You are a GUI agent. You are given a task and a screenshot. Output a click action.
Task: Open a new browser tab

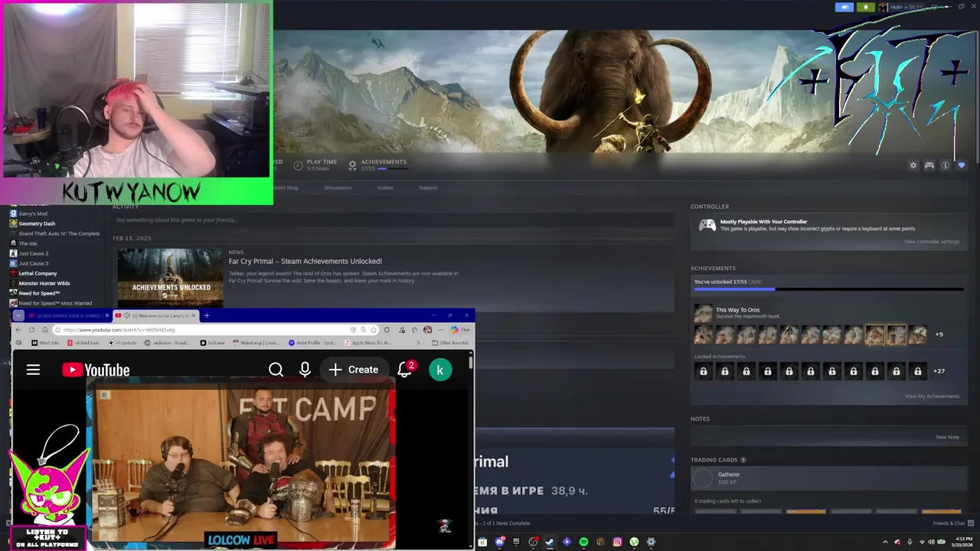click(207, 315)
